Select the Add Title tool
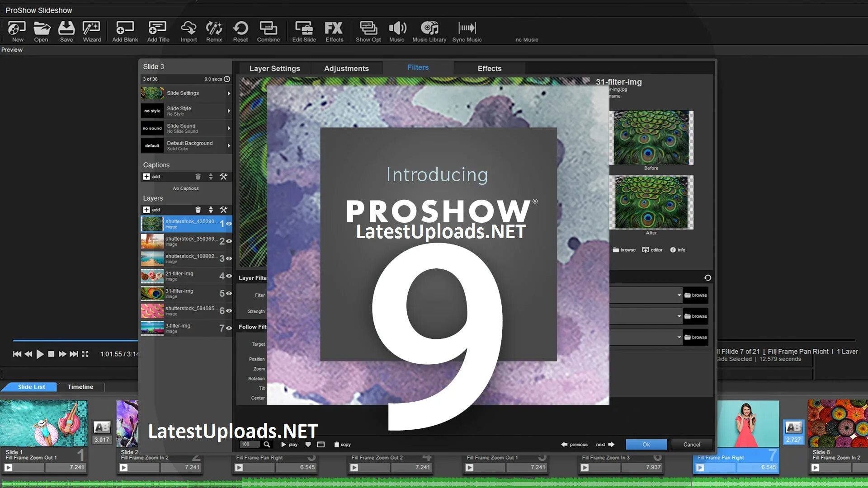The height and width of the screenshot is (488, 868). (158, 31)
